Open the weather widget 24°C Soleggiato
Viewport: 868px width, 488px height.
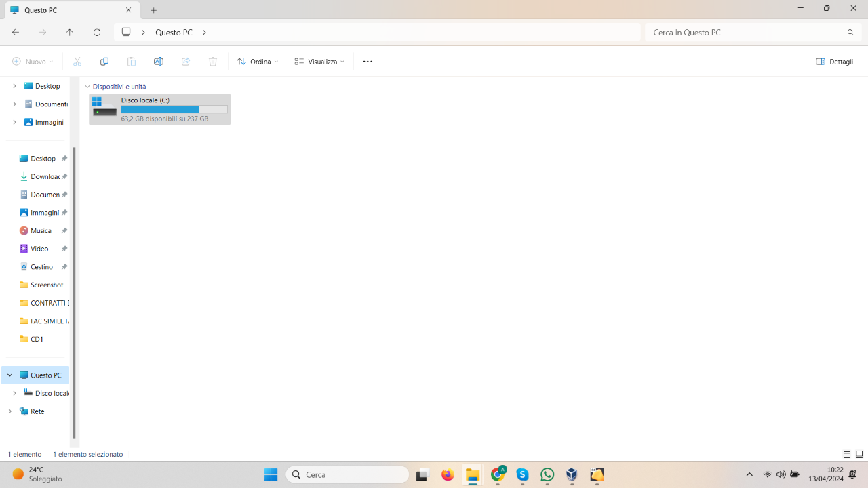(x=38, y=474)
